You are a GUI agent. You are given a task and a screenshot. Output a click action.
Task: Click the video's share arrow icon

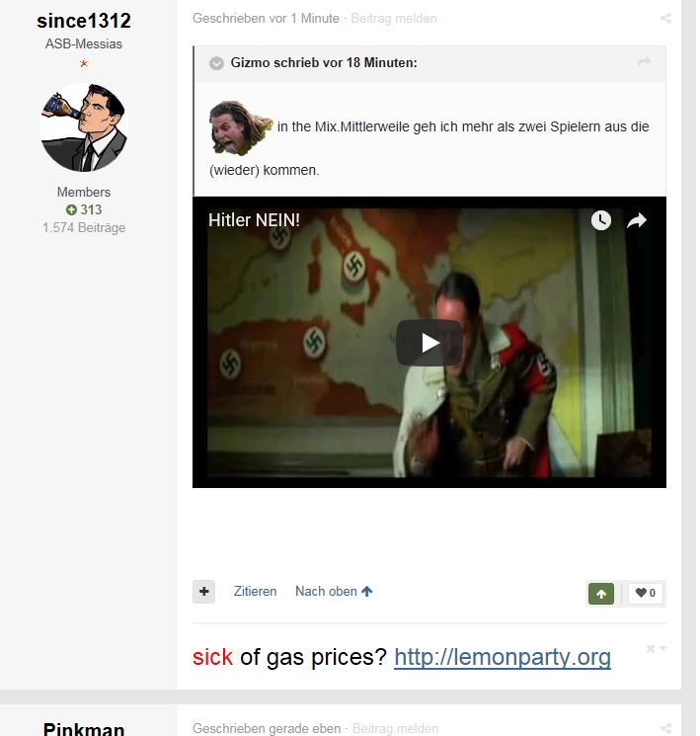pyautogui.click(x=637, y=220)
